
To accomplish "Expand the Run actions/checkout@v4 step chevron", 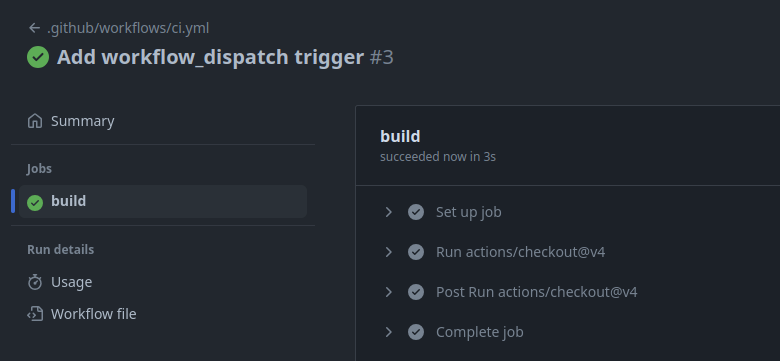I will coord(389,252).
